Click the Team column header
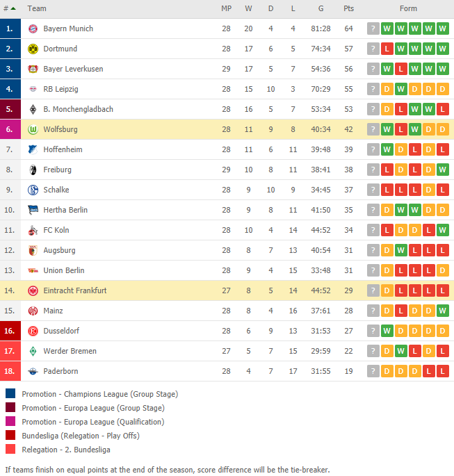The image size is (454, 476). click(37, 8)
